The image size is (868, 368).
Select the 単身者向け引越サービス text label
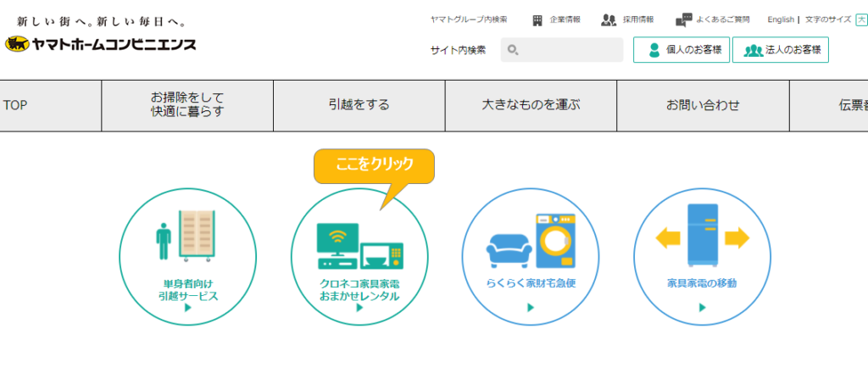pyautogui.click(x=187, y=290)
